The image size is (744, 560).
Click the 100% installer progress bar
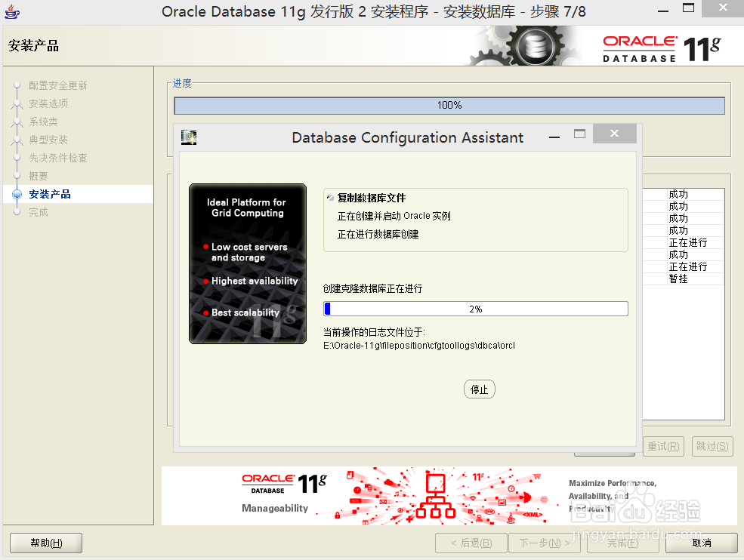coord(449,105)
